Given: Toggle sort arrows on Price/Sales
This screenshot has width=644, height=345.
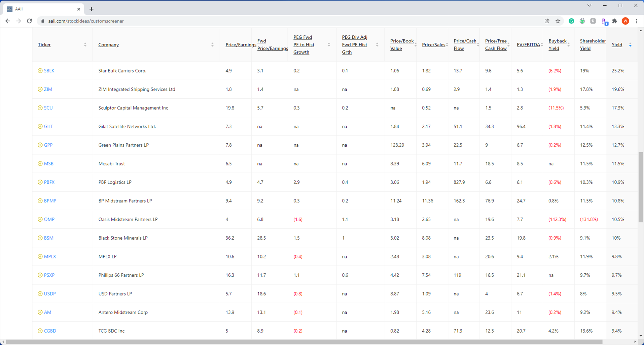Looking at the screenshot, I should click(x=447, y=45).
